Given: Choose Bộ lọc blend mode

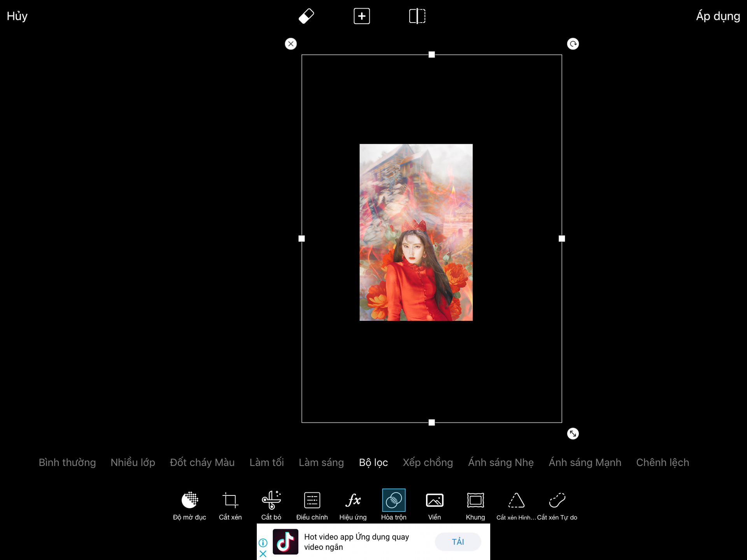Looking at the screenshot, I should (x=373, y=462).
